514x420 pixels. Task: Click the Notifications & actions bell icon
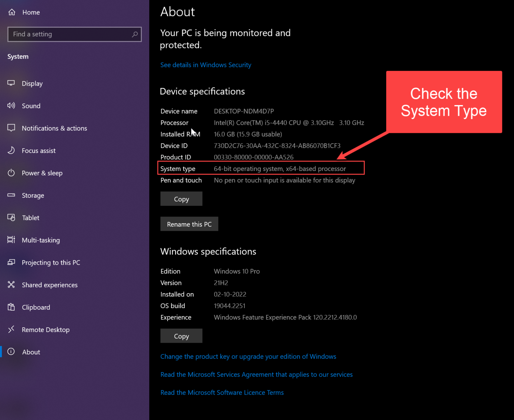(x=11, y=128)
